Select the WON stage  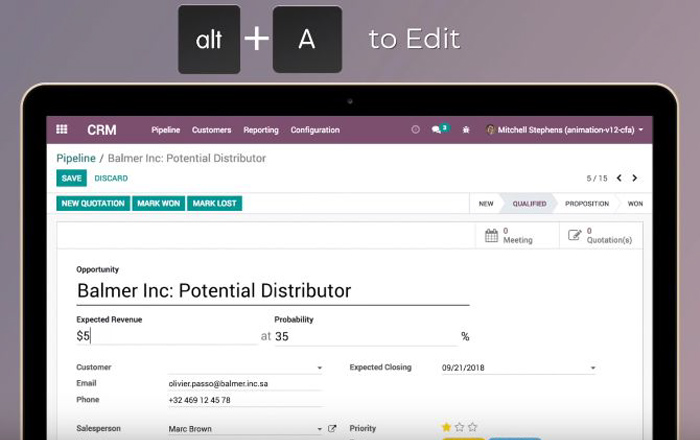click(635, 203)
